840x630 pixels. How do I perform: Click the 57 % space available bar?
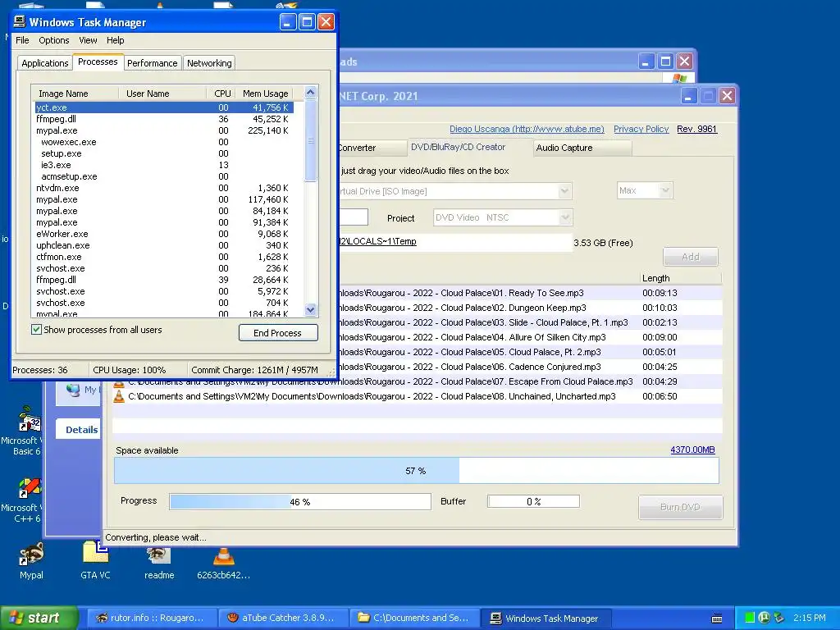[x=416, y=471]
